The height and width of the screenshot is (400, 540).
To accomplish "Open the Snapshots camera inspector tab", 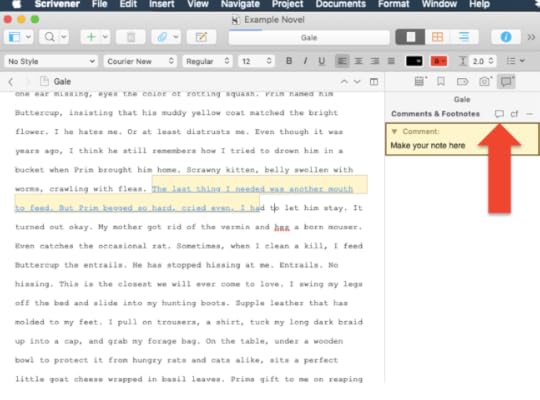I will click(485, 81).
